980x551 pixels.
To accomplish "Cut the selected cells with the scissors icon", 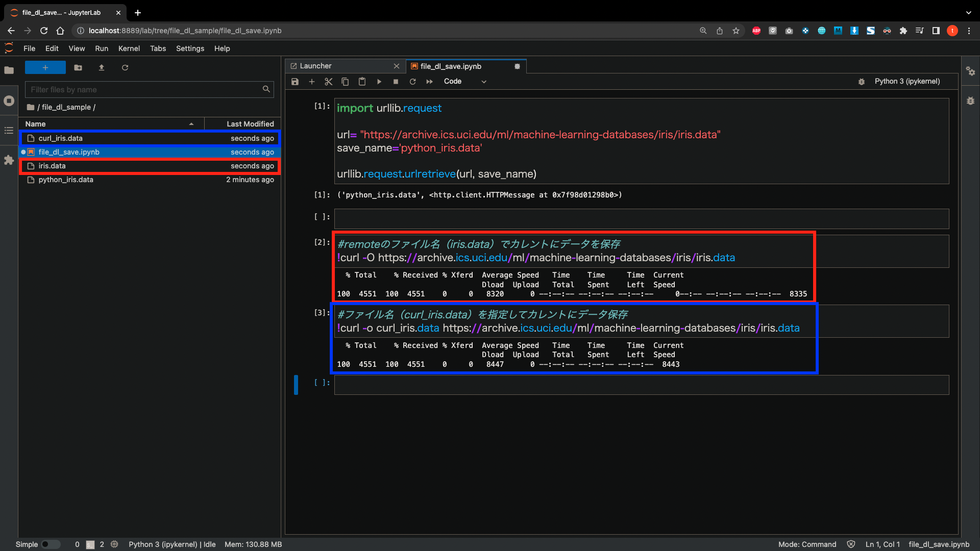I will (x=328, y=82).
